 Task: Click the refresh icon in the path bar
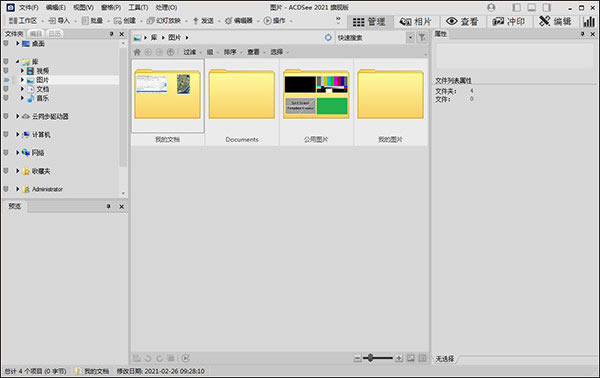click(x=328, y=37)
